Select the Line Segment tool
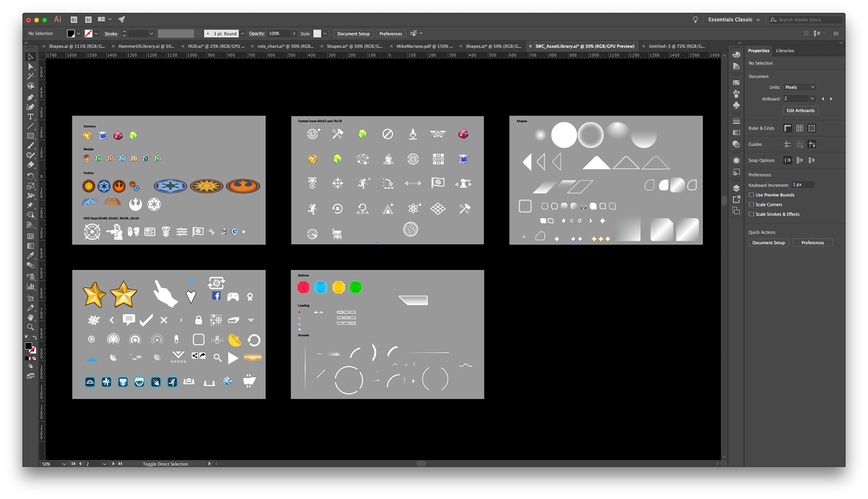Viewport: 868px width, 499px height. coord(30,126)
